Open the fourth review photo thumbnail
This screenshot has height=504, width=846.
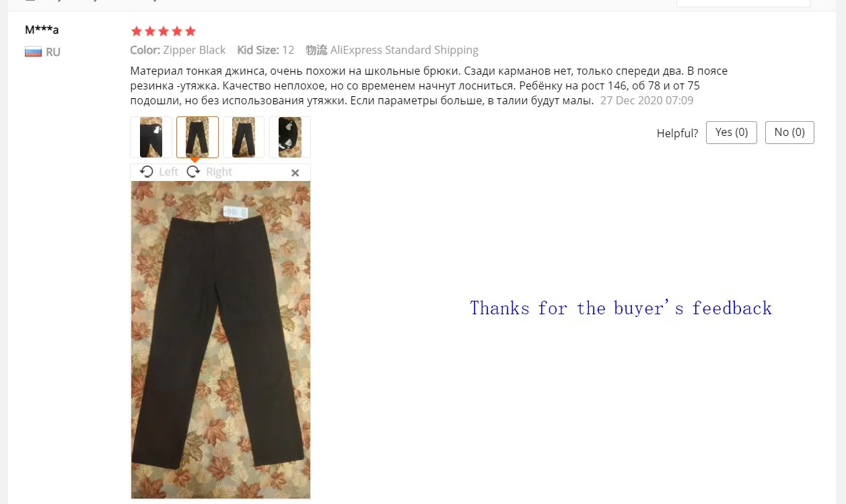[x=290, y=137]
